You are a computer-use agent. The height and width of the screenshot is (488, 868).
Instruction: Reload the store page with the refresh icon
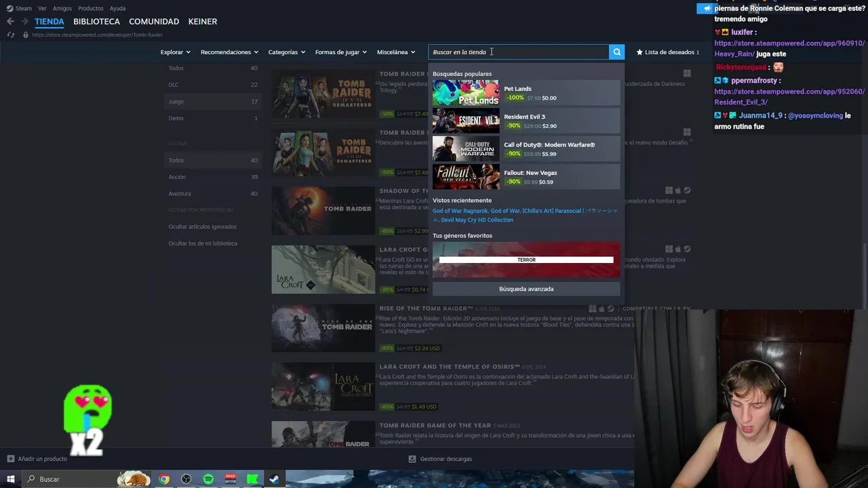click(11, 35)
